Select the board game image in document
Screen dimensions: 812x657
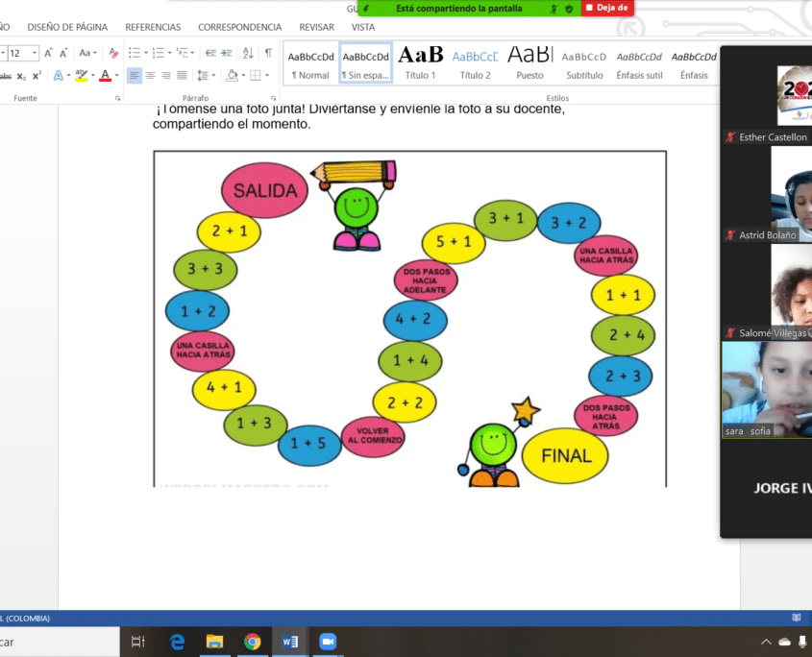pyautogui.click(x=409, y=318)
